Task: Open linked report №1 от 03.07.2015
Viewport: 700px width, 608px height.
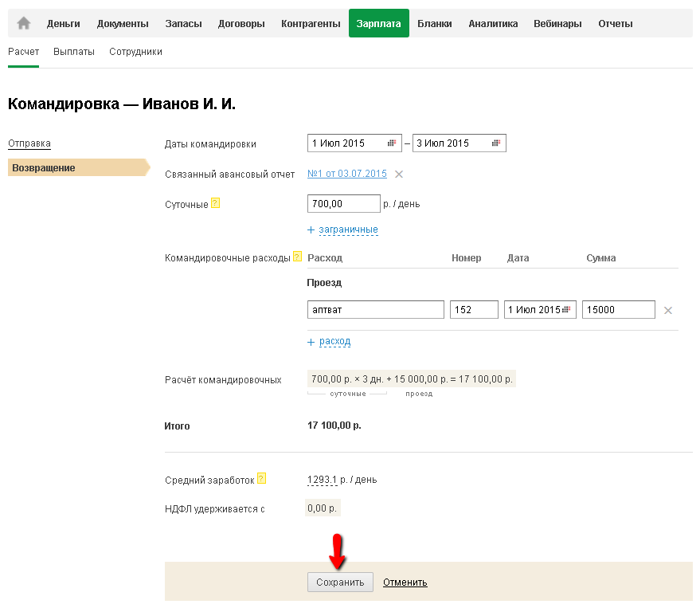Action: point(347,175)
